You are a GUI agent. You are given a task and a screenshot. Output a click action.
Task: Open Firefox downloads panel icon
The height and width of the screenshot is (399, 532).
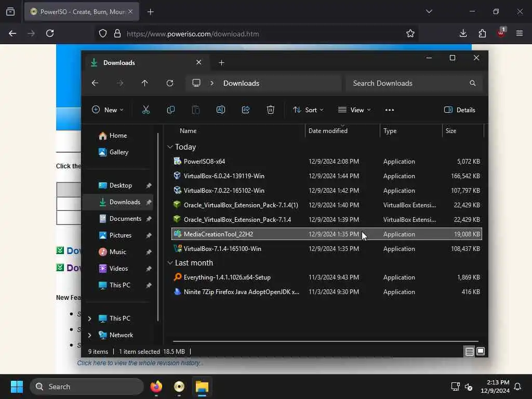point(463,33)
